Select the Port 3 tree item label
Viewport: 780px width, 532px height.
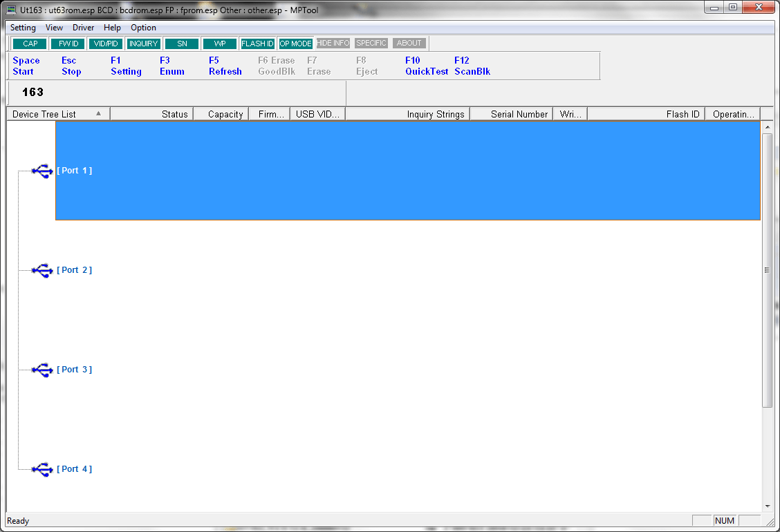coord(74,370)
